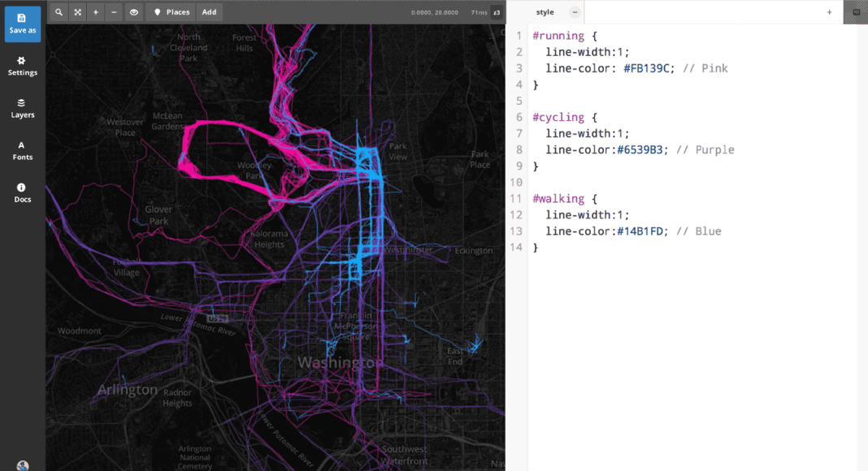Open the Docs panel
Image resolution: width=868 pixels, height=471 pixels.
(x=22, y=192)
